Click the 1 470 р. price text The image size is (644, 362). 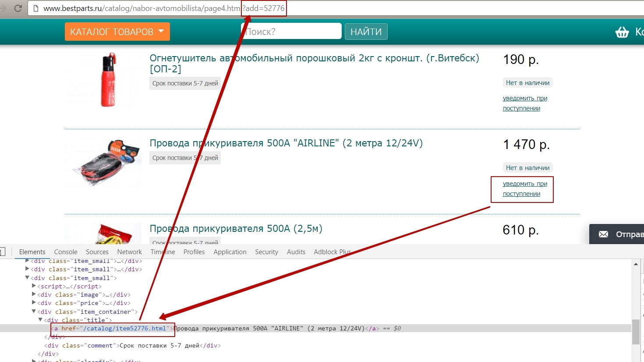click(526, 145)
